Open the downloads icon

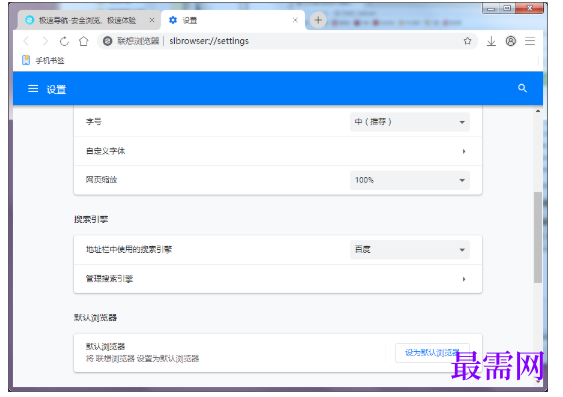tap(491, 41)
